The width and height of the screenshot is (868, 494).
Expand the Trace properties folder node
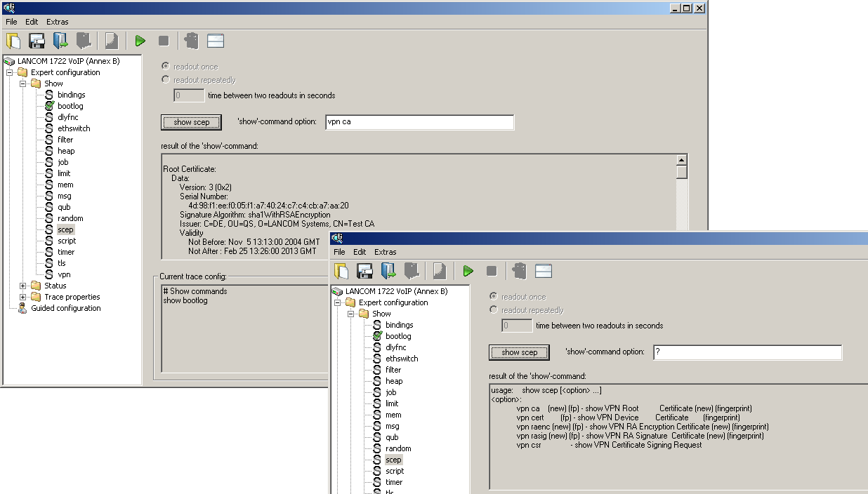click(x=23, y=297)
